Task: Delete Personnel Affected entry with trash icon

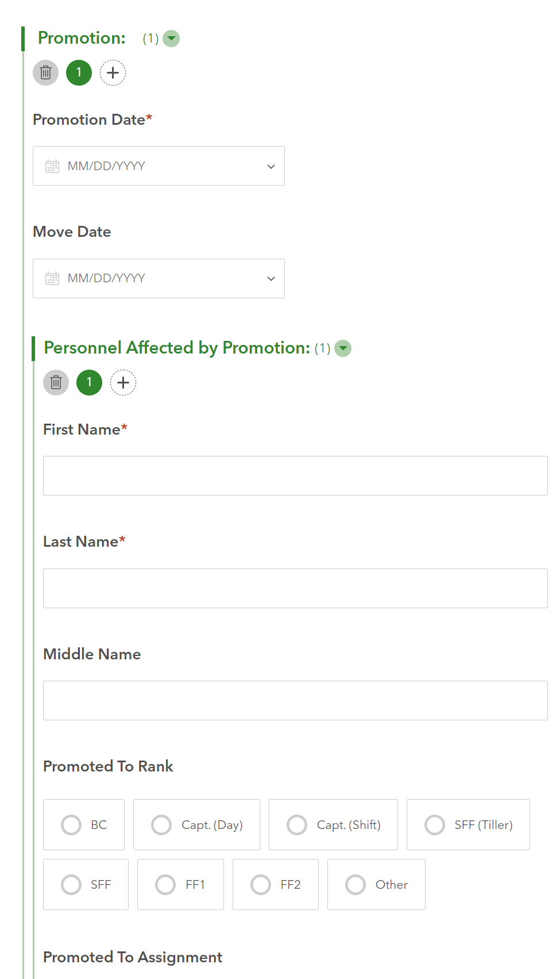Action: pos(56,383)
